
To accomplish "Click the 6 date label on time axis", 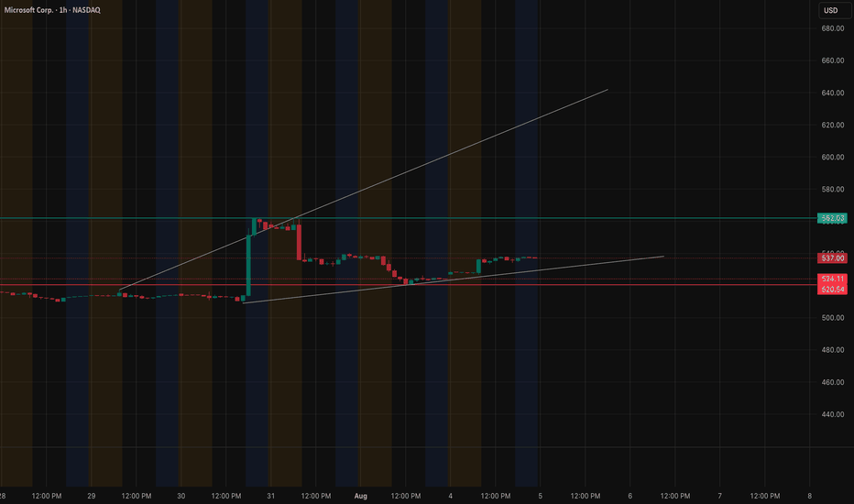I will [x=630, y=496].
